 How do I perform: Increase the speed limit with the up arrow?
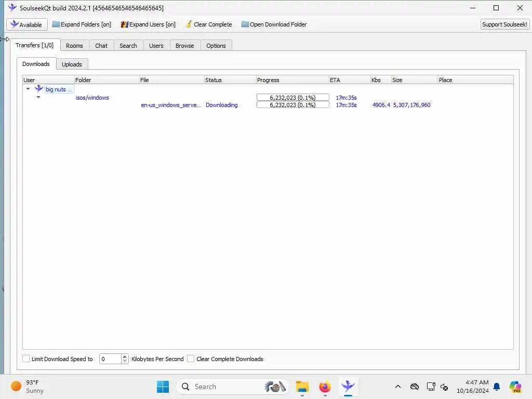pos(125,356)
